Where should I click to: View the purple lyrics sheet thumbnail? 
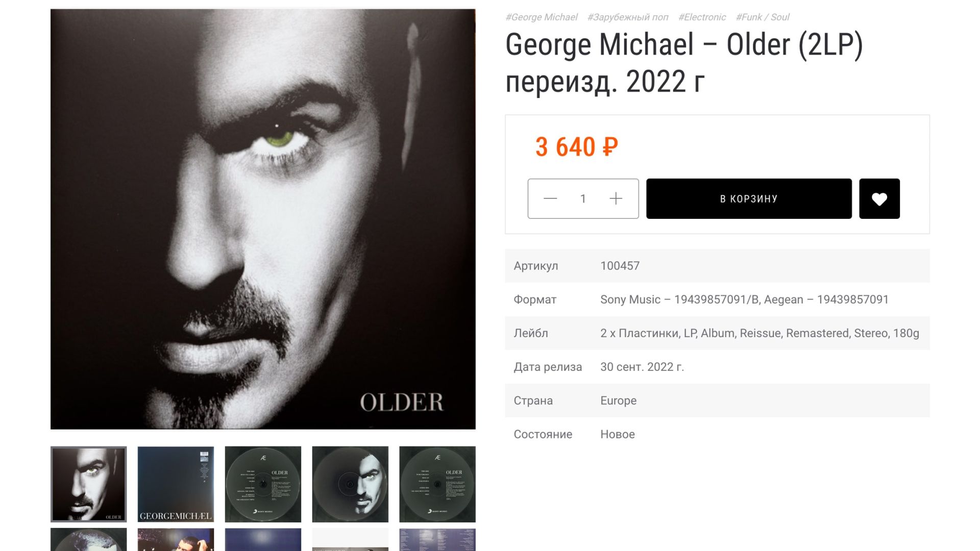[437, 540]
